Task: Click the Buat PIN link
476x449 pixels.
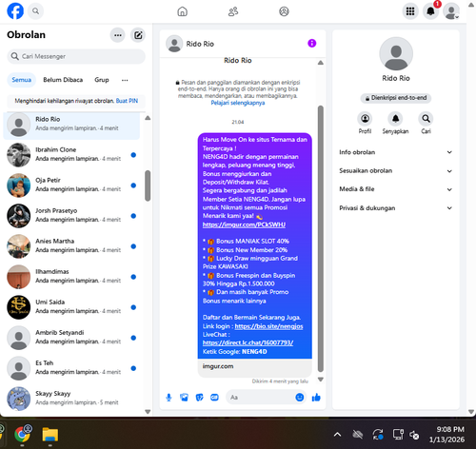Action: pyautogui.click(x=127, y=101)
